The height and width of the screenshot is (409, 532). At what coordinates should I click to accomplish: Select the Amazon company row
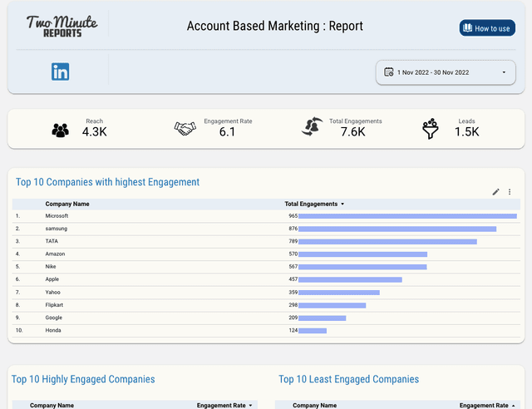tap(266, 254)
